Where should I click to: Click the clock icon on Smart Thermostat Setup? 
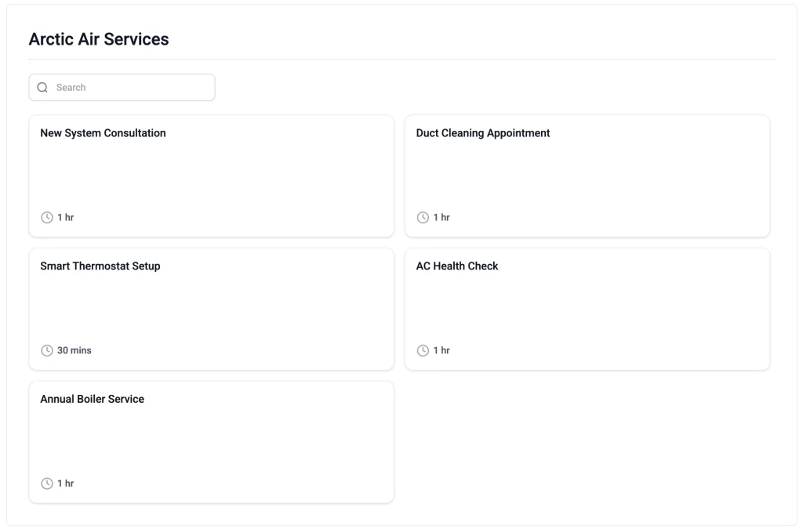[47, 350]
